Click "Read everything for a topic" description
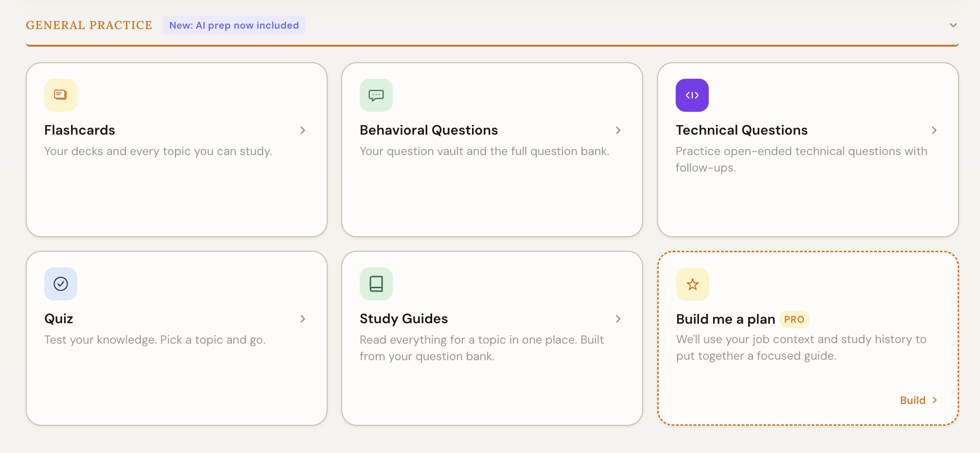The image size is (980, 453). 482,348
